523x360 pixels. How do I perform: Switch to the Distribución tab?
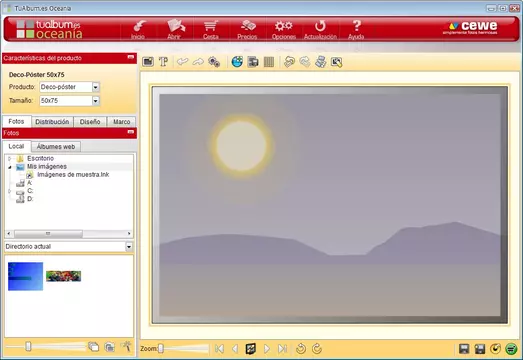[x=52, y=122]
